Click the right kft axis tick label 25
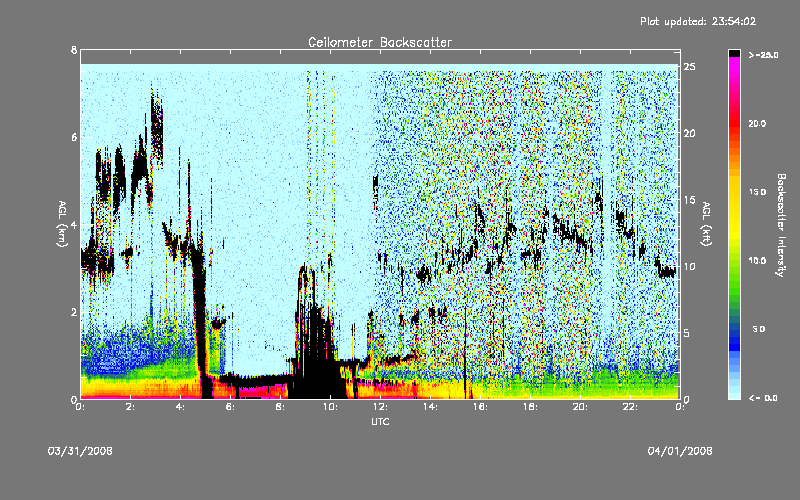Image resolution: width=800 pixels, height=500 pixels. 689,67
